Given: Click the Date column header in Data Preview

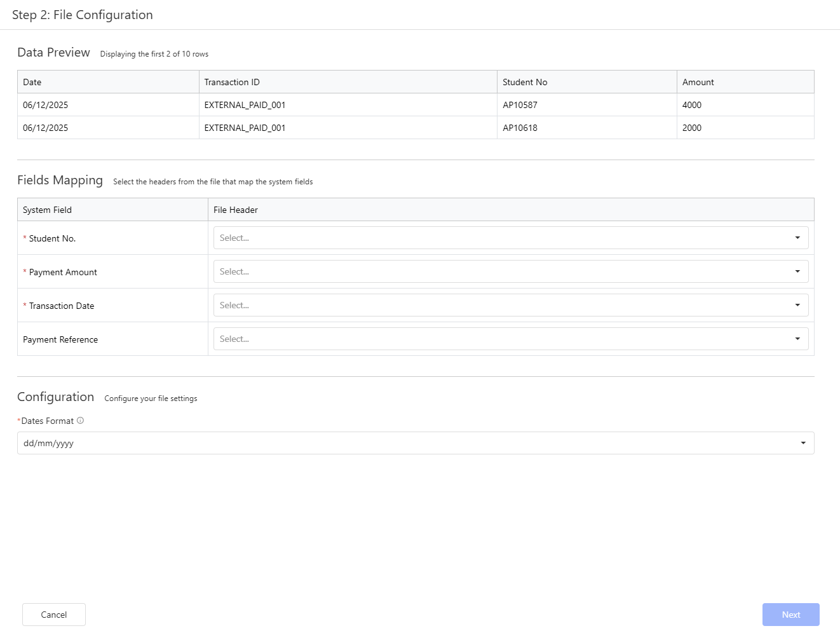Looking at the screenshot, I should pyautogui.click(x=32, y=82).
